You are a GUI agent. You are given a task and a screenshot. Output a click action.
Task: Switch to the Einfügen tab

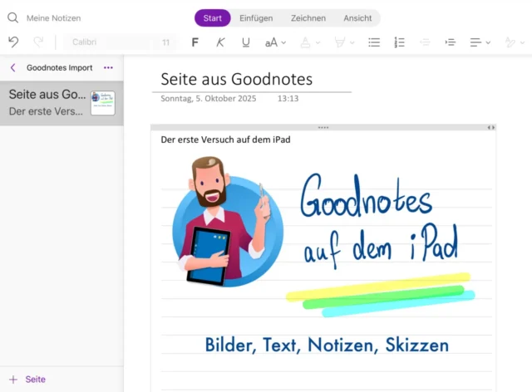[256, 17]
